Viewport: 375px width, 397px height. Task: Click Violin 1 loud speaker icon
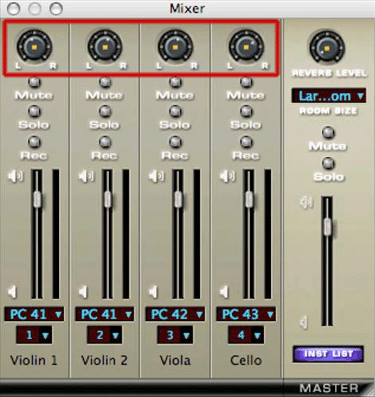click(15, 176)
